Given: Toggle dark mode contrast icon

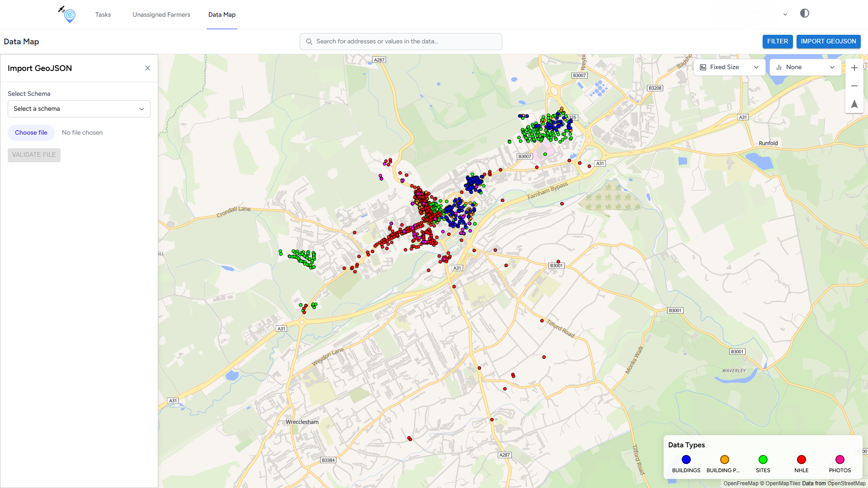Looking at the screenshot, I should click(804, 13).
